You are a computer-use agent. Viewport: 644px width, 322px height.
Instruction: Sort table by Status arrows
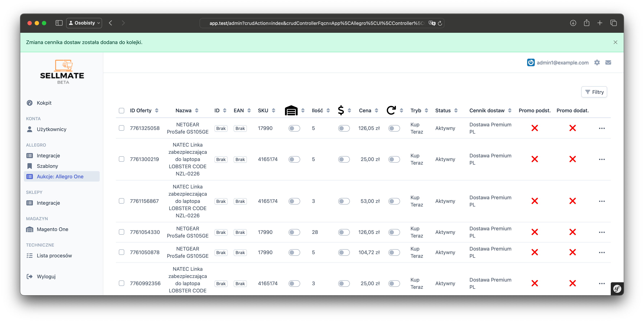pos(456,110)
